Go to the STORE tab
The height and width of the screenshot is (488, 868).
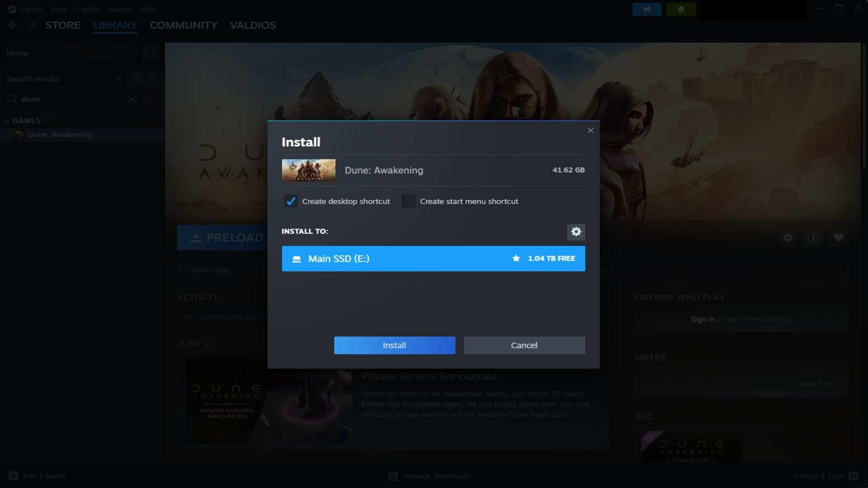coord(63,25)
